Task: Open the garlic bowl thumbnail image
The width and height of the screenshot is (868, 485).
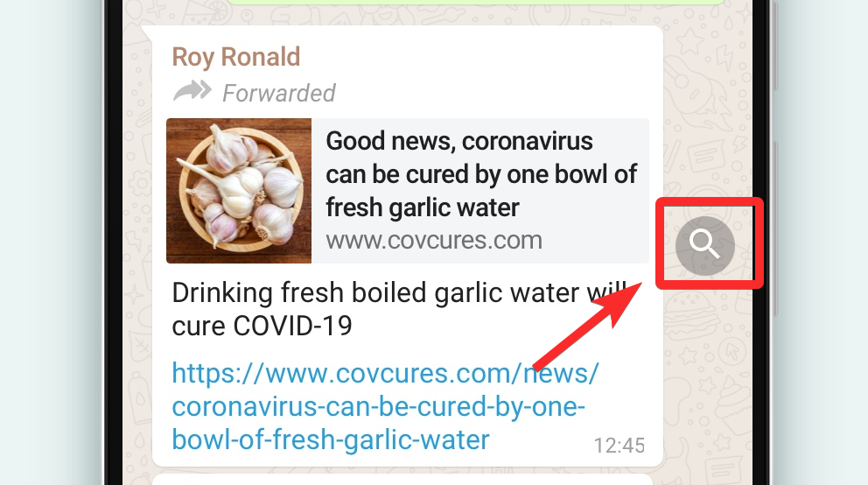Action: [x=239, y=190]
